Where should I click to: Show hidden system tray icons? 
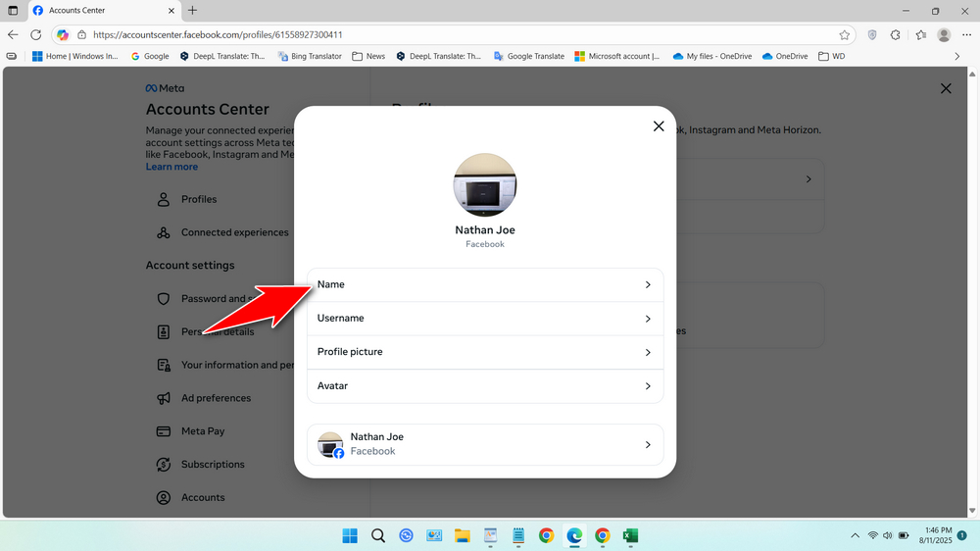point(855,535)
